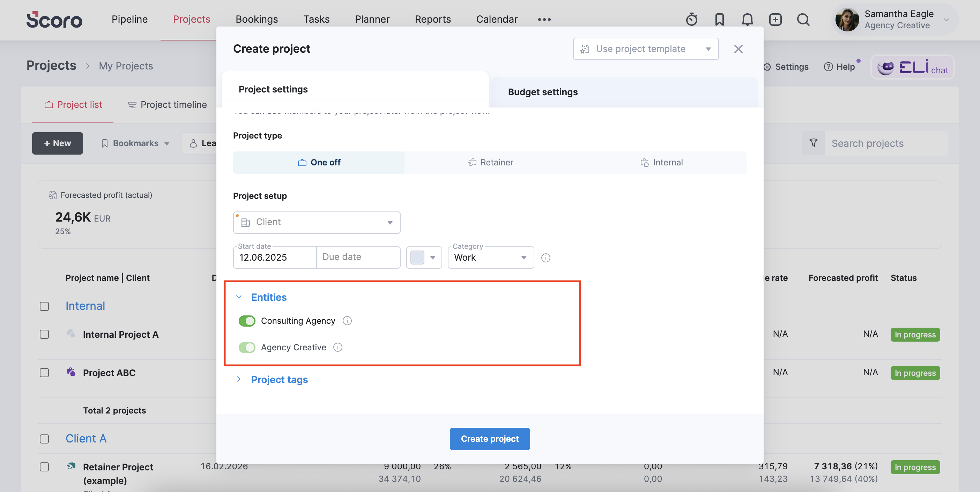Select the Retainer project type
This screenshot has height=492, width=980.
coord(490,162)
